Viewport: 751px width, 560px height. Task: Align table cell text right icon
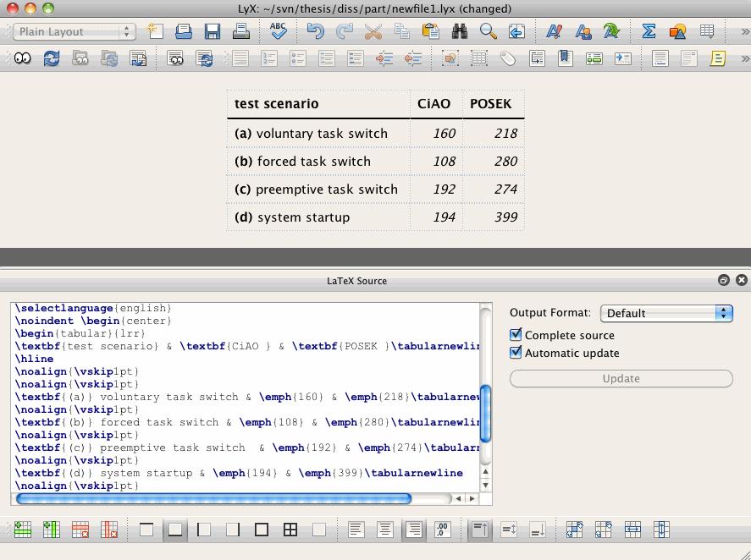click(x=413, y=530)
